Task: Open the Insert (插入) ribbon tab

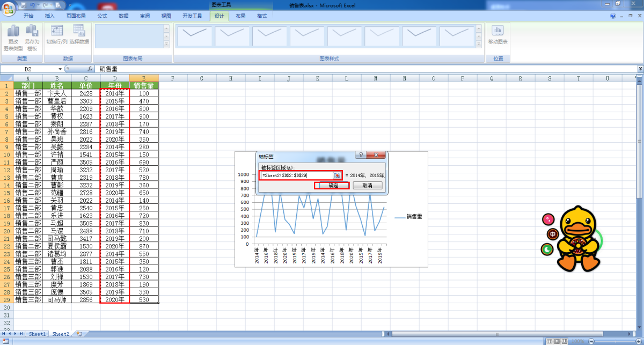Action: click(50, 16)
